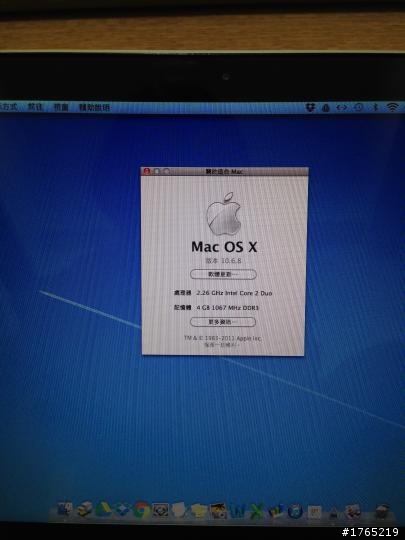Screen dimensions: 405x540
Task: Click the double-arrow sync status icon
Action: [342, 108]
